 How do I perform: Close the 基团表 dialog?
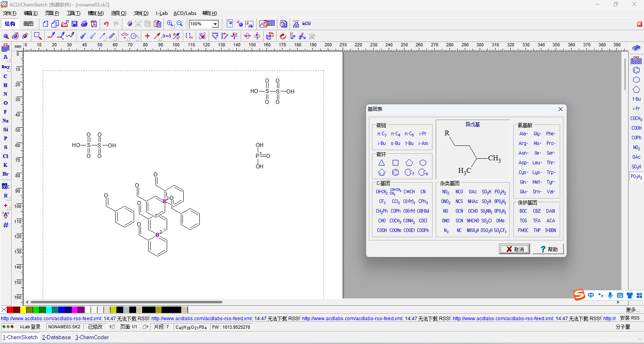pyautogui.click(x=561, y=109)
